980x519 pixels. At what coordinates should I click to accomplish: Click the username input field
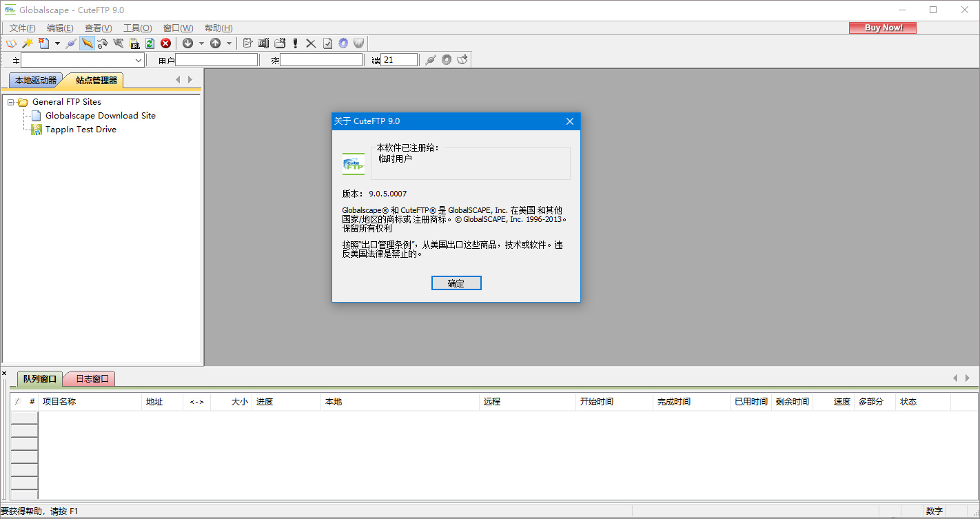[216, 60]
